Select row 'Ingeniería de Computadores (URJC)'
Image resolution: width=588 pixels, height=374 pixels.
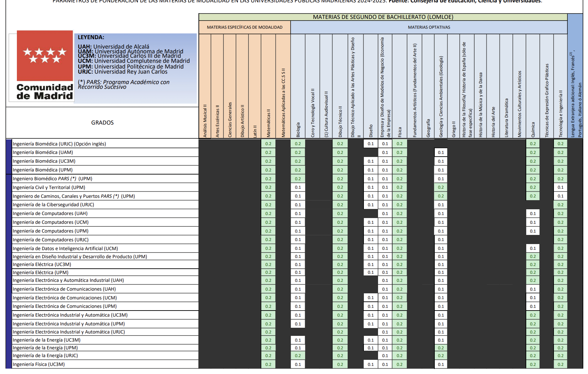105,240
